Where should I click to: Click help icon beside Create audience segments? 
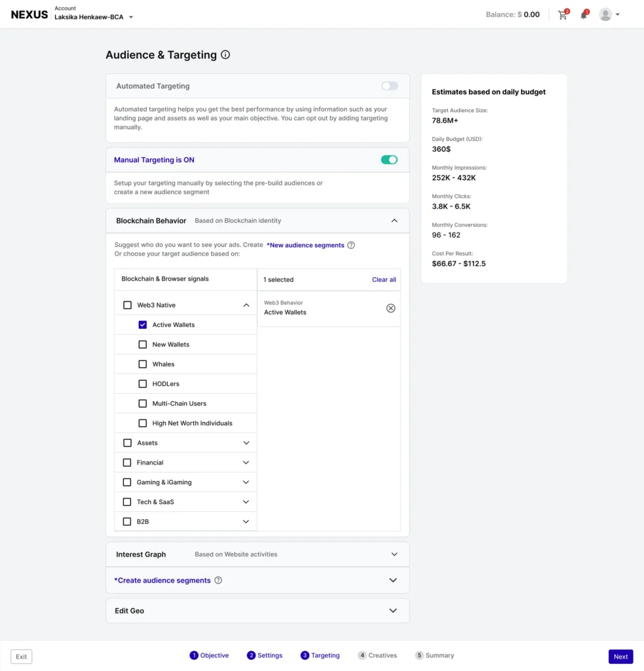tap(218, 580)
